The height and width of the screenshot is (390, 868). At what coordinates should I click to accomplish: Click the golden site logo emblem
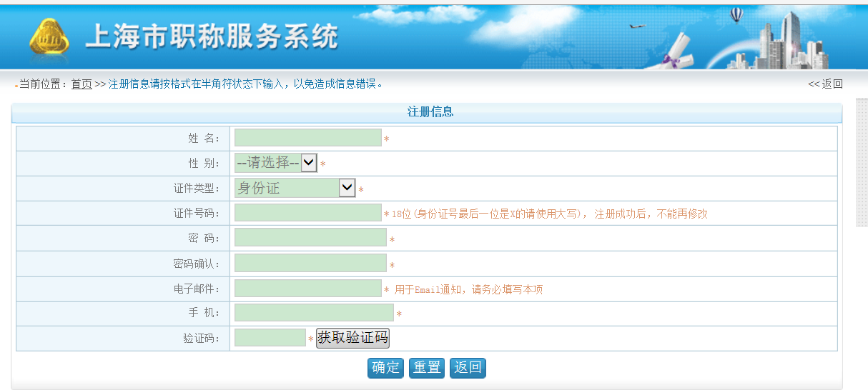tap(49, 37)
